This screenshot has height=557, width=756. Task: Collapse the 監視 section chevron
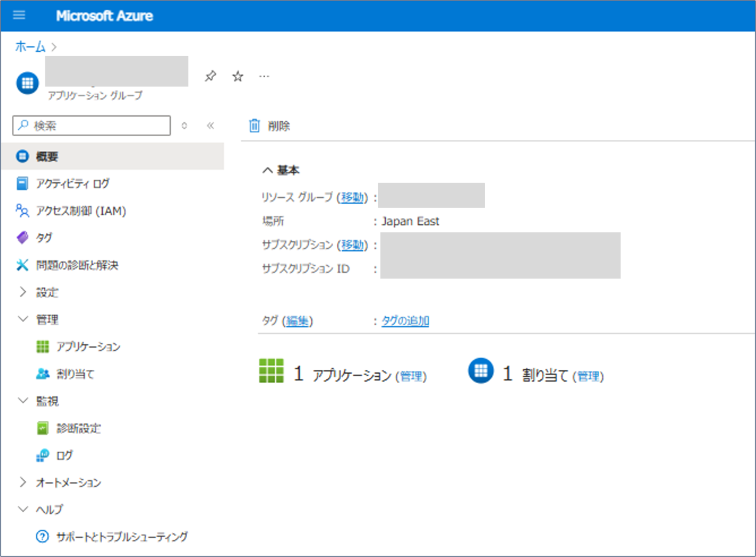coord(23,401)
